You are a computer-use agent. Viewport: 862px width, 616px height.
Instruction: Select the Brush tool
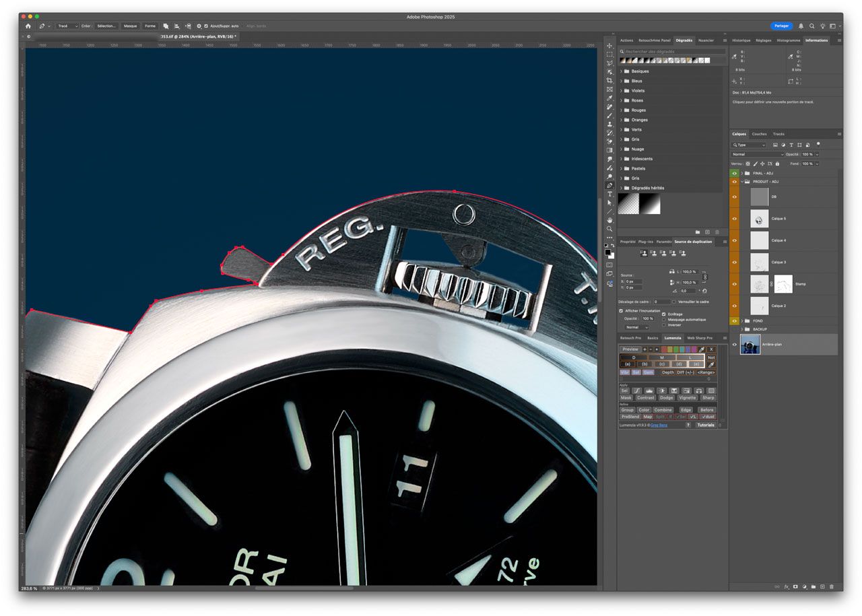609,116
